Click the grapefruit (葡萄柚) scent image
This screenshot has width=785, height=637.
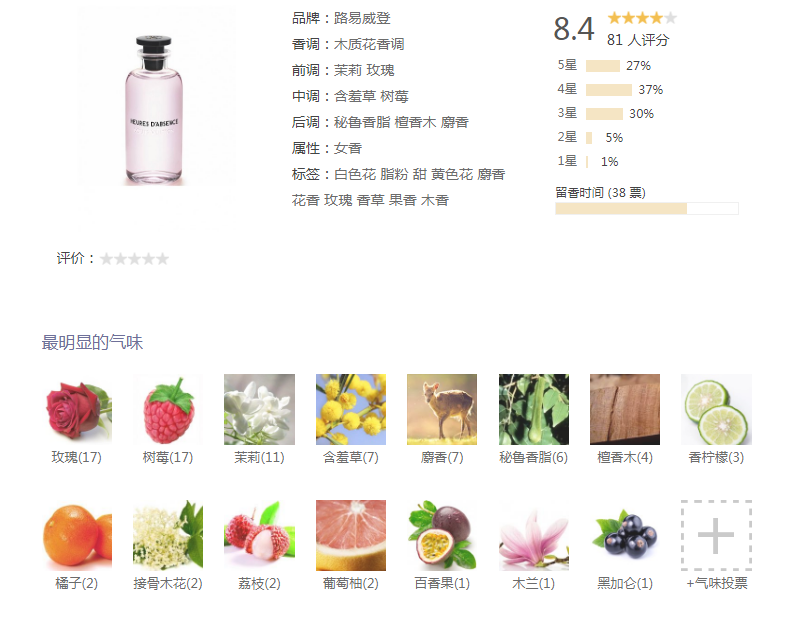[x=351, y=535]
